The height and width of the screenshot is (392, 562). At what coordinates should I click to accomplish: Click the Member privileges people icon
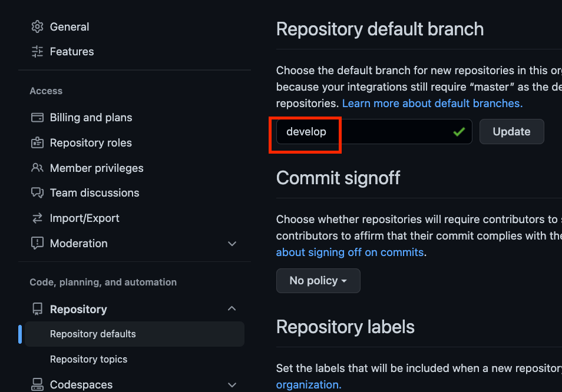[x=37, y=168]
